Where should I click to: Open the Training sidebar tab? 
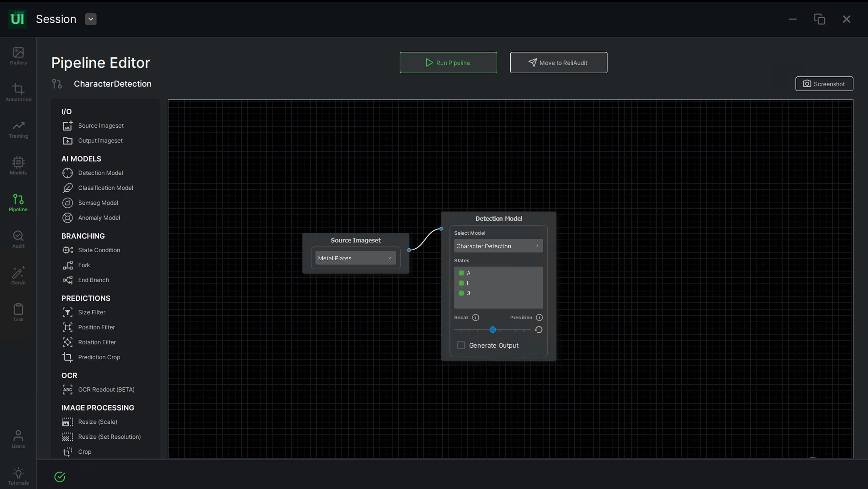point(18,130)
